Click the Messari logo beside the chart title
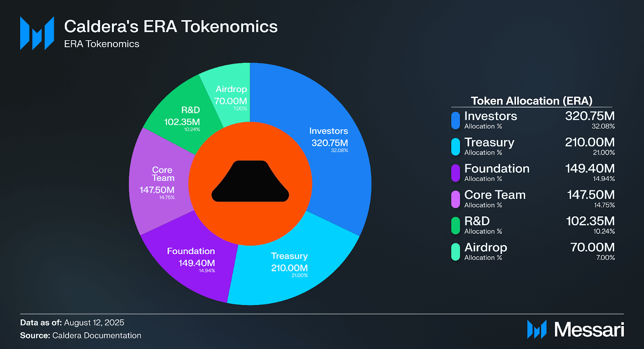The image size is (644, 349). click(37, 33)
